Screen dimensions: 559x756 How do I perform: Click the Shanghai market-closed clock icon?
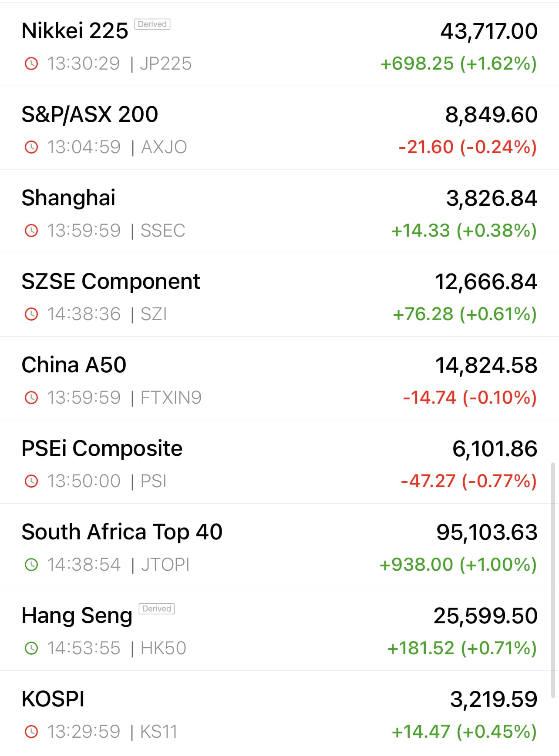coord(31,231)
